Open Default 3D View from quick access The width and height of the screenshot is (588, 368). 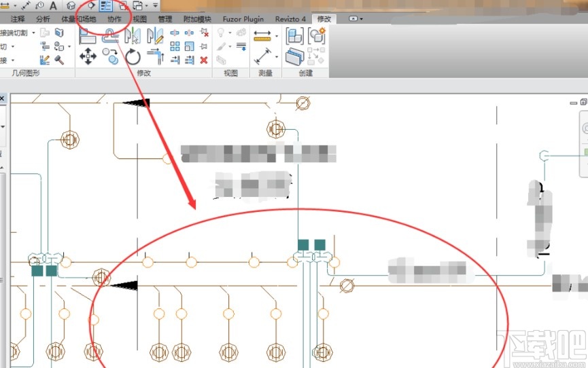coord(71,5)
